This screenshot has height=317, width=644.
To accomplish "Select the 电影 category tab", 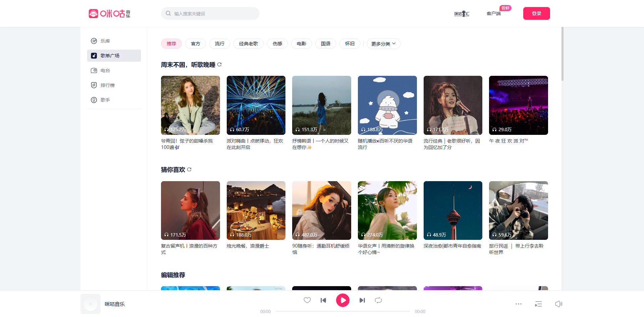I will [x=302, y=44].
